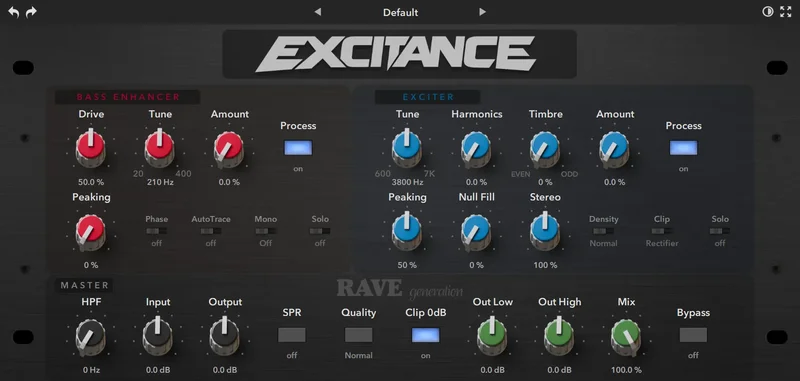
Task: Click the Bass Enhancer Amount knob
Action: point(229,148)
